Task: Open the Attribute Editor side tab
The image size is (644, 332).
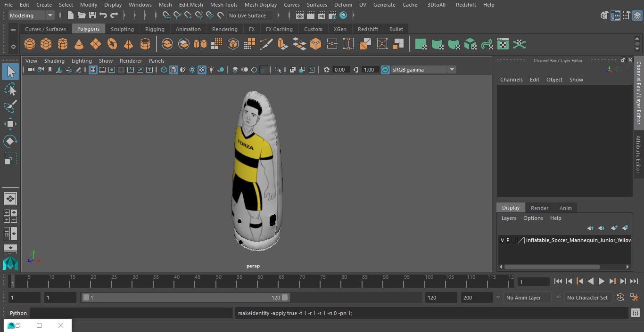Action: 638,154
